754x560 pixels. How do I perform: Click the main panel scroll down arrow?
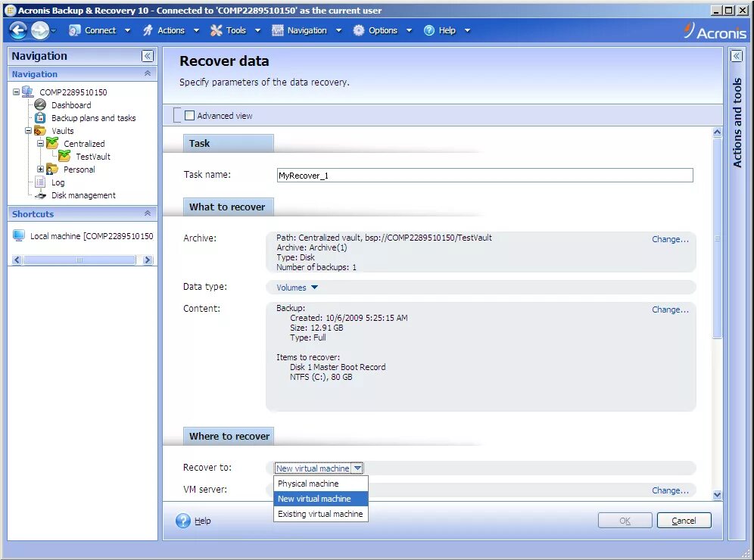click(717, 495)
